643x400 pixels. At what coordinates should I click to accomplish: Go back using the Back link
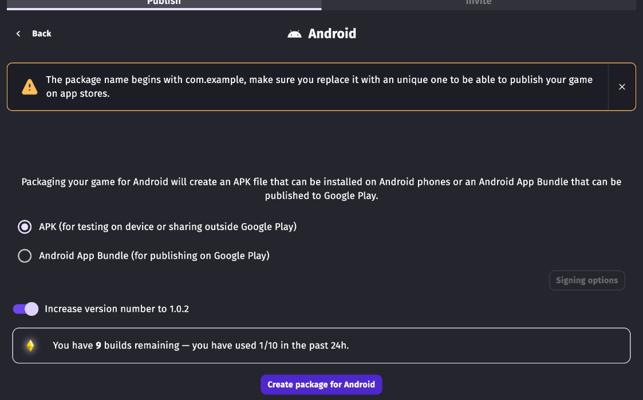pos(41,34)
